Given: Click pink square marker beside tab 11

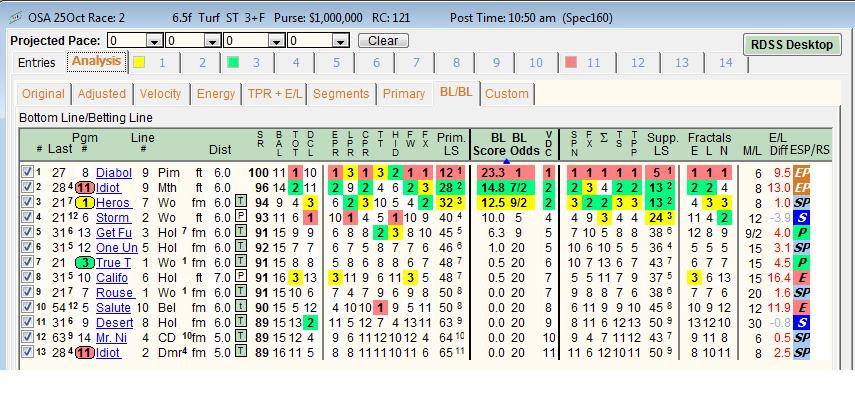Looking at the screenshot, I should click(x=571, y=62).
